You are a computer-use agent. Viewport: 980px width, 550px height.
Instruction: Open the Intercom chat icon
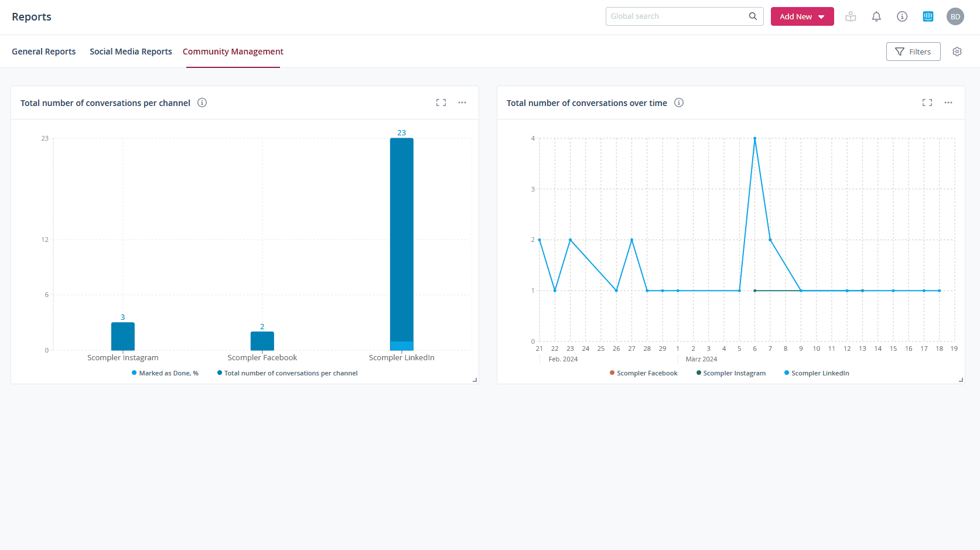click(928, 16)
